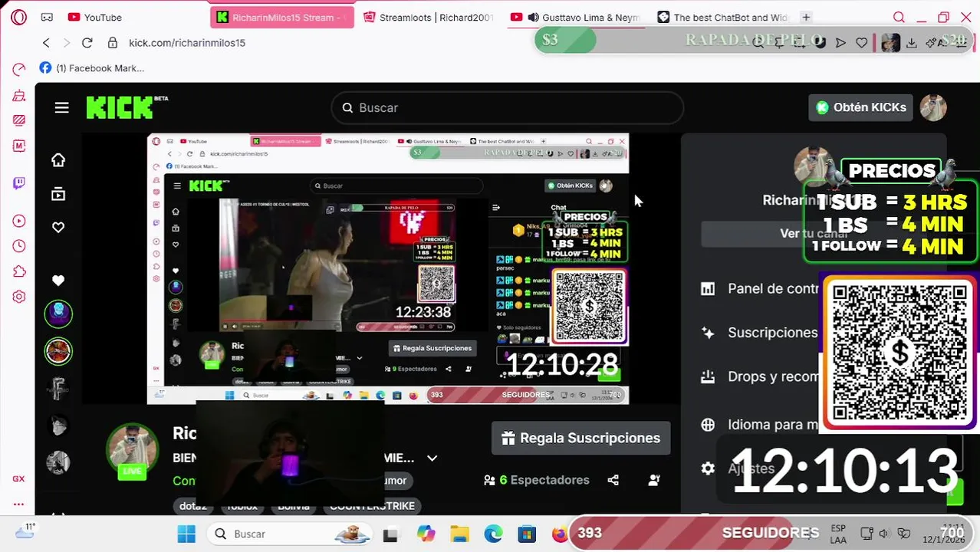Screen dimensions: 980x552
Task: Open browser downloads icon
Action: pyautogui.click(x=912, y=43)
